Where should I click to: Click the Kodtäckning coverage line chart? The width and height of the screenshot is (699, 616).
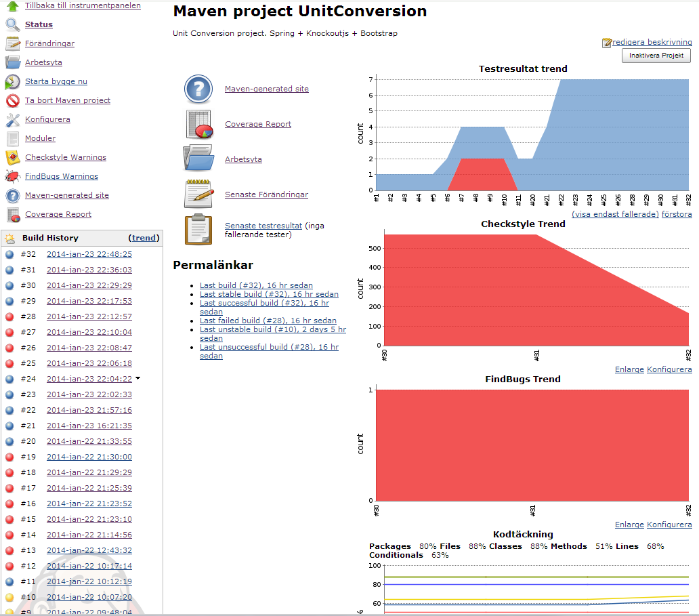(524, 588)
